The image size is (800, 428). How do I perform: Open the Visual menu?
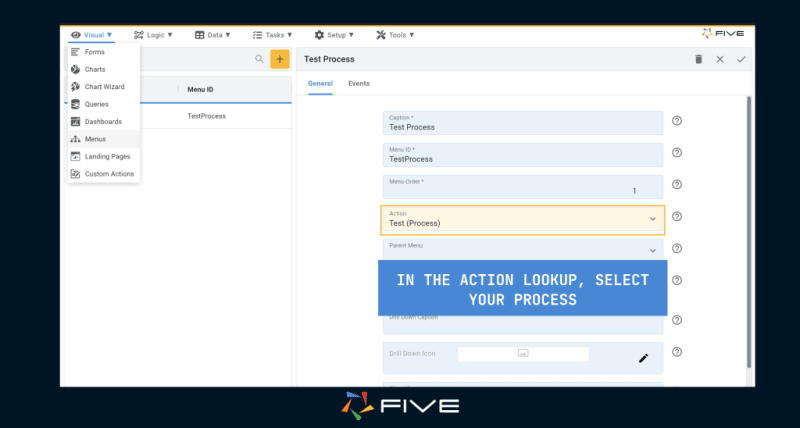(91, 35)
